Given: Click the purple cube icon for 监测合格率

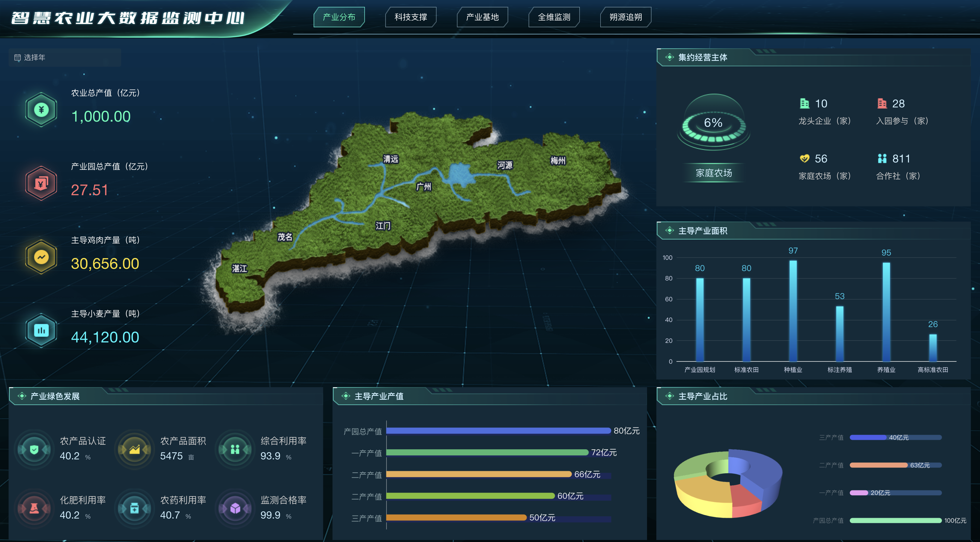Looking at the screenshot, I should pos(235,508).
